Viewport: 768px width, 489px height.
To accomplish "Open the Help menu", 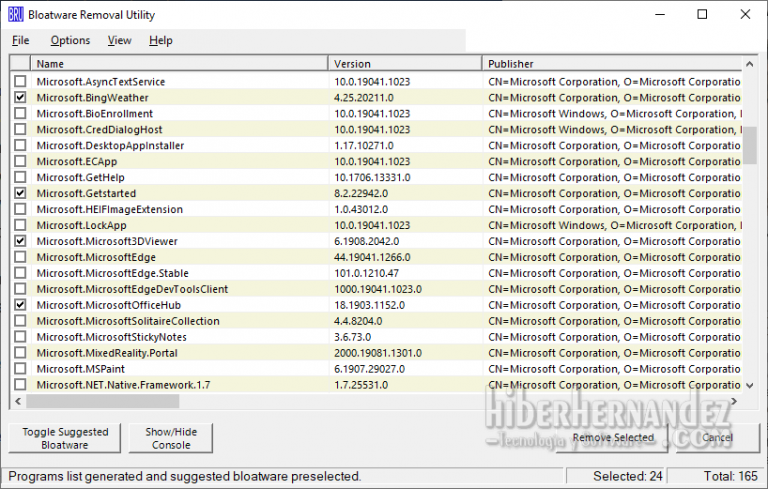I will click(x=160, y=41).
